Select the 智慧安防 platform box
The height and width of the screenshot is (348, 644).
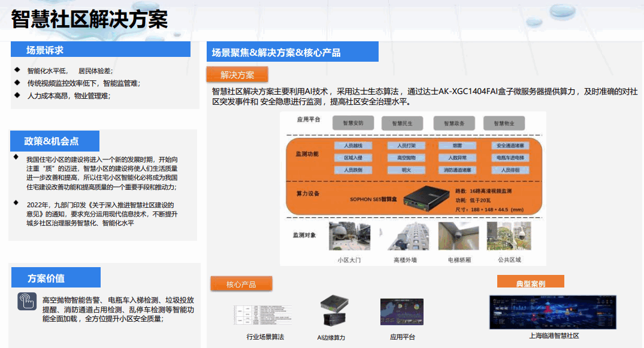[x=353, y=123]
